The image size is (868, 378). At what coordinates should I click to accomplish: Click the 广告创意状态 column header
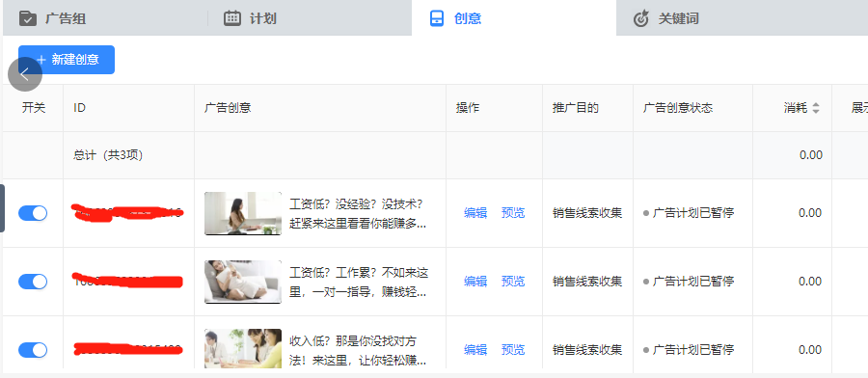[x=678, y=108]
